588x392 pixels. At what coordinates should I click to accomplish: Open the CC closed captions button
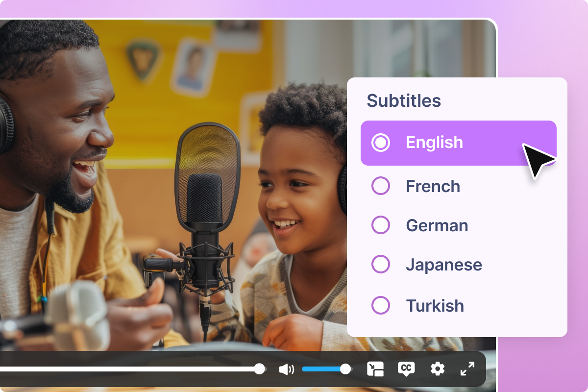coord(406,369)
